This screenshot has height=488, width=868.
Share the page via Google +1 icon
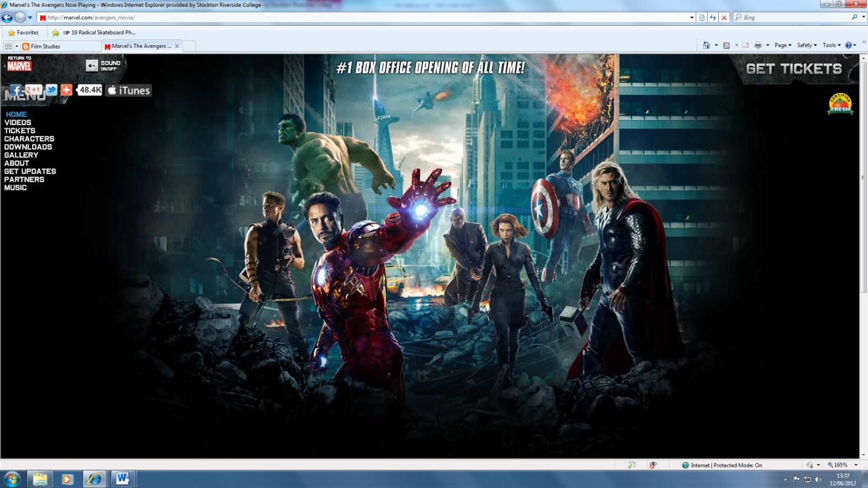point(31,90)
